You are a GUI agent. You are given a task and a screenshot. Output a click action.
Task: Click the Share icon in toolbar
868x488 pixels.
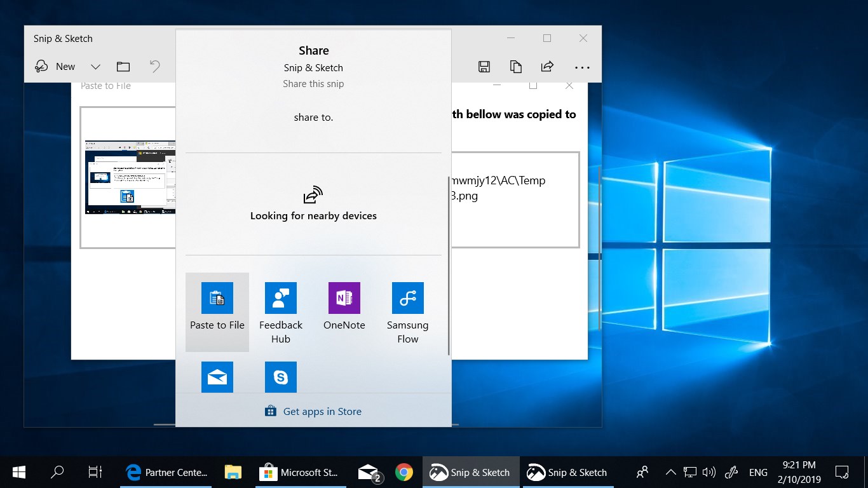547,67
